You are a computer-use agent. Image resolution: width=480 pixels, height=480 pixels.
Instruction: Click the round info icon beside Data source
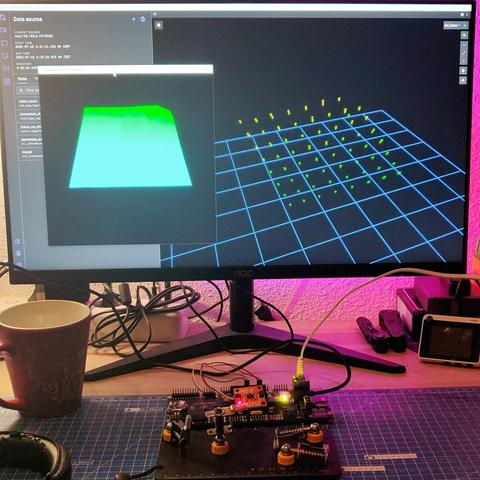click(x=143, y=19)
